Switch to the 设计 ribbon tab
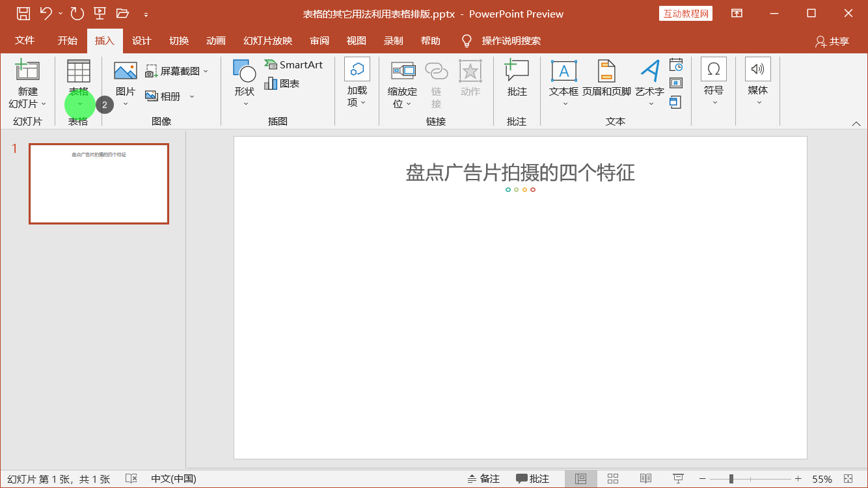 pos(142,40)
